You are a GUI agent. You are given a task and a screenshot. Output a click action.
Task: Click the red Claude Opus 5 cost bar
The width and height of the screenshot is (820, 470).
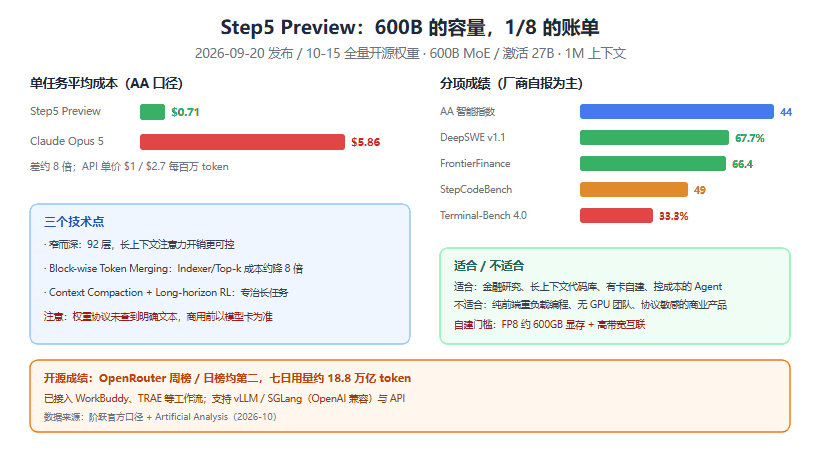242,142
